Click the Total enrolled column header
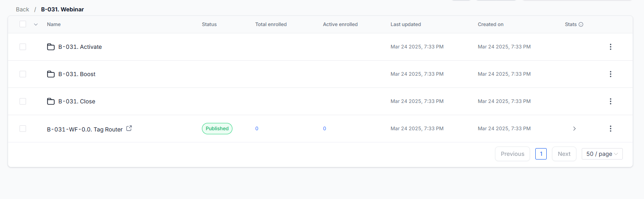The height and width of the screenshot is (199, 644). (x=271, y=24)
